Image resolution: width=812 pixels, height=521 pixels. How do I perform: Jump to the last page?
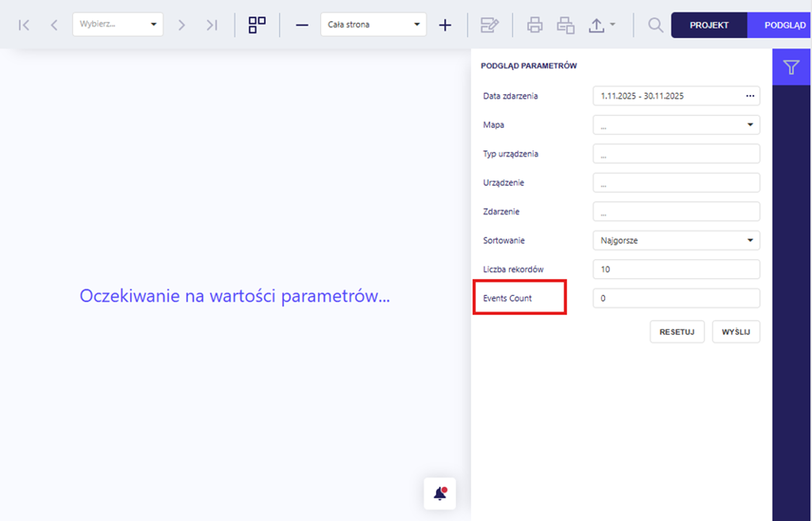[212, 25]
